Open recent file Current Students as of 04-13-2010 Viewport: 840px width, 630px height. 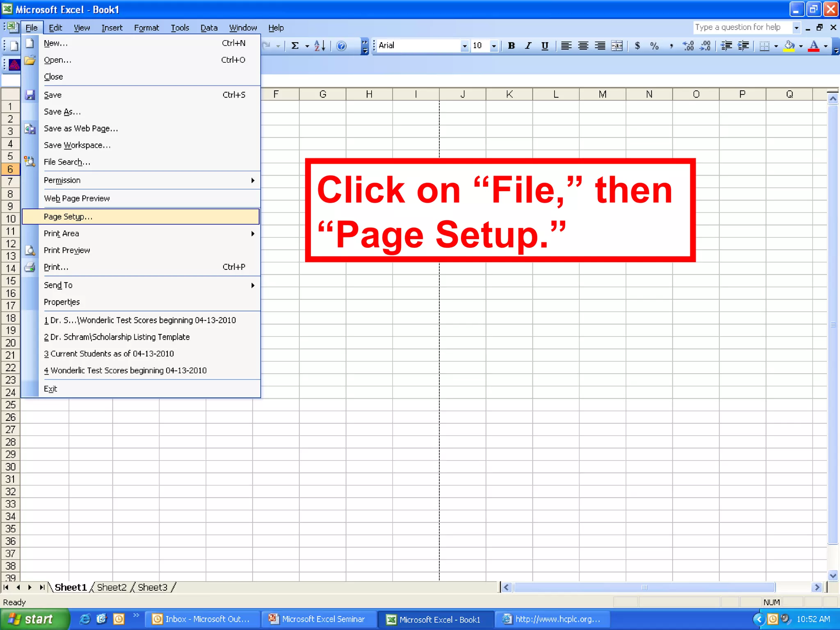pos(141,354)
